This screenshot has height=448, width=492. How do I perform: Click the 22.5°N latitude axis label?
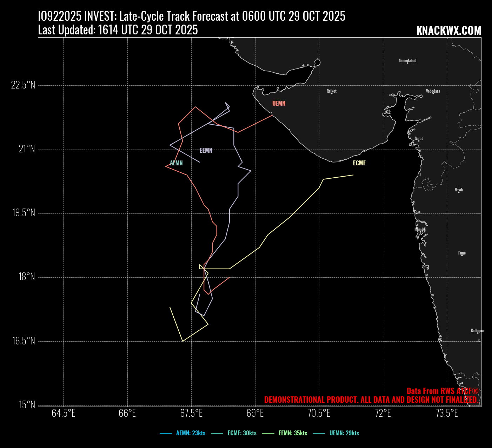point(23,85)
